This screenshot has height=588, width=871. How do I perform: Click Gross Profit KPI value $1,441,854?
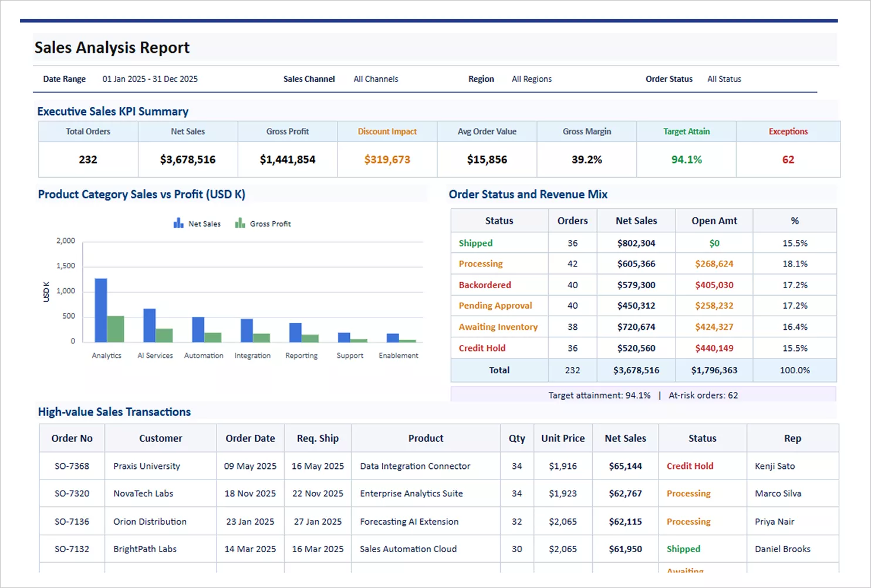288,160
